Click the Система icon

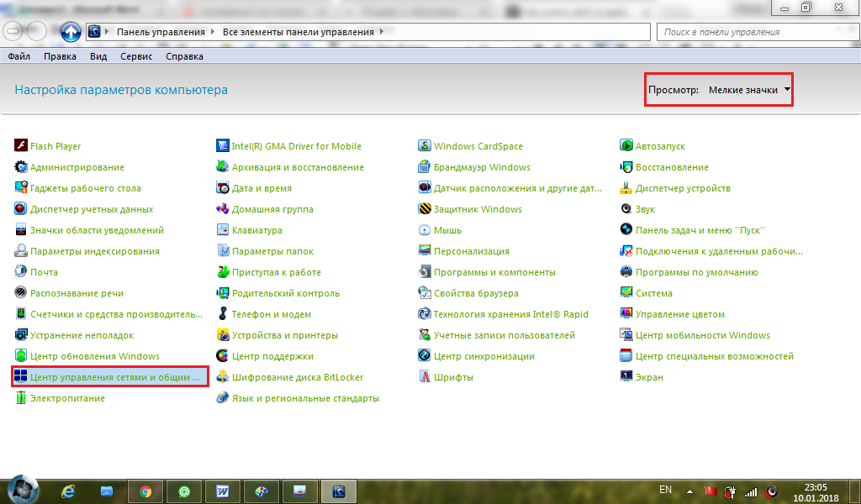click(626, 292)
